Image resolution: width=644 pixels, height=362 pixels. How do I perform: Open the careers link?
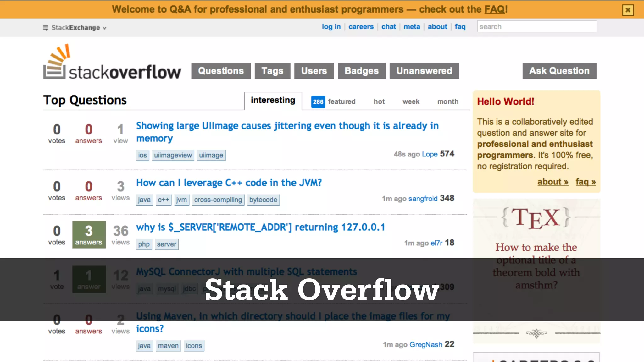pyautogui.click(x=361, y=27)
